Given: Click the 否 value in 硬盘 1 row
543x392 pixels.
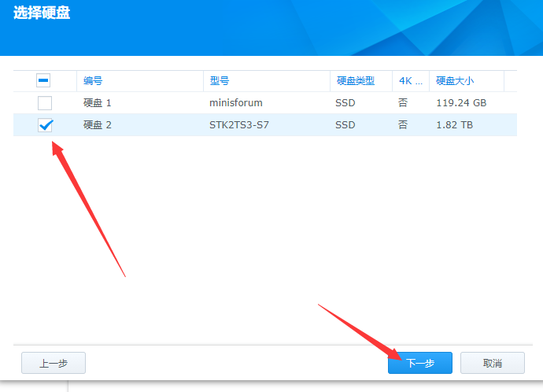Looking at the screenshot, I should 403,103.
